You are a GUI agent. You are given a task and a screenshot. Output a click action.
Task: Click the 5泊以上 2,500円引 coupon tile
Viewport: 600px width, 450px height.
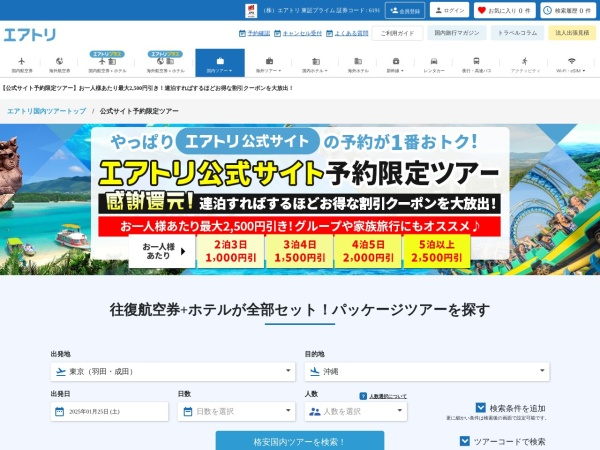[x=437, y=251]
